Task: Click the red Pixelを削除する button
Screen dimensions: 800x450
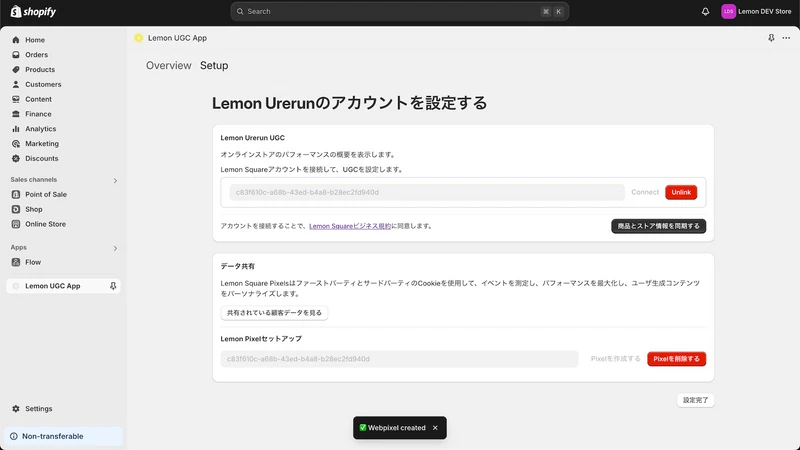Action: click(677, 359)
